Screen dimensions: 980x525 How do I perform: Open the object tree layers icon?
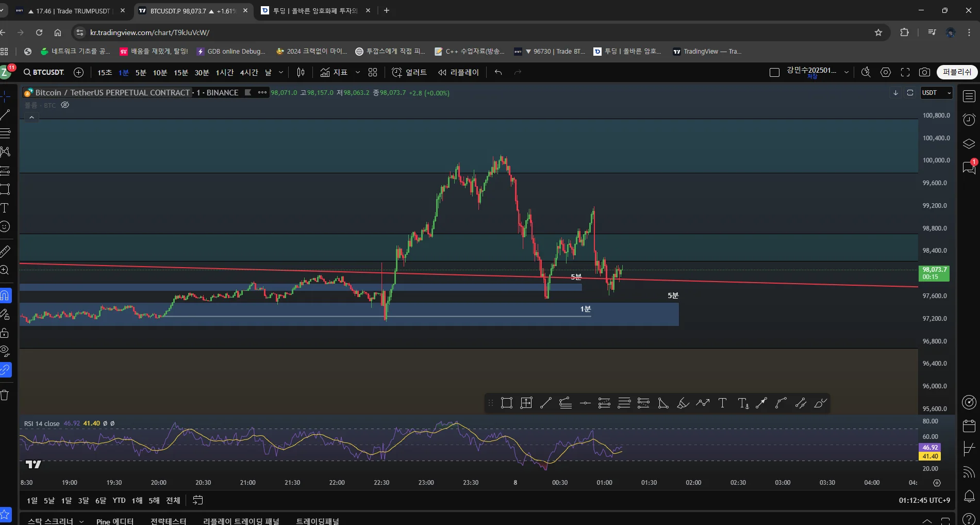point(969,144)
